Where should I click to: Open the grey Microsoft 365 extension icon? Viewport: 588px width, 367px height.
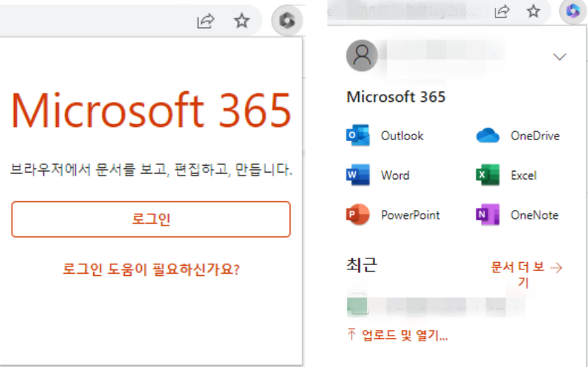[x=287, y=21]
